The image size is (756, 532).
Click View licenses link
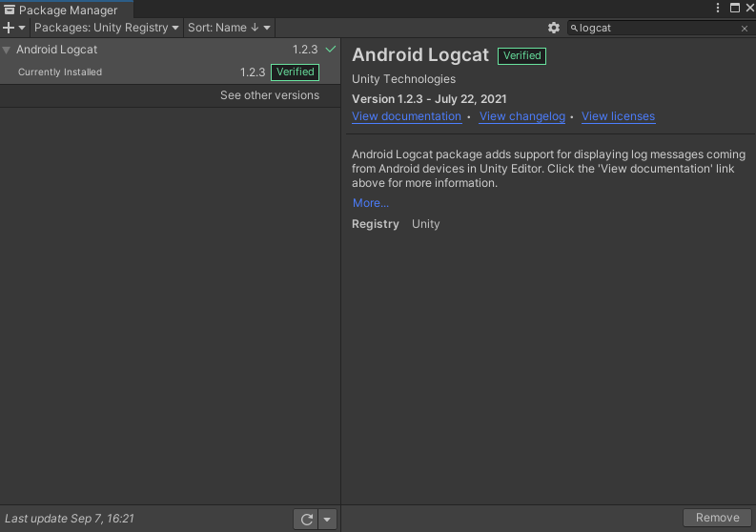click(x=618, y=116)
